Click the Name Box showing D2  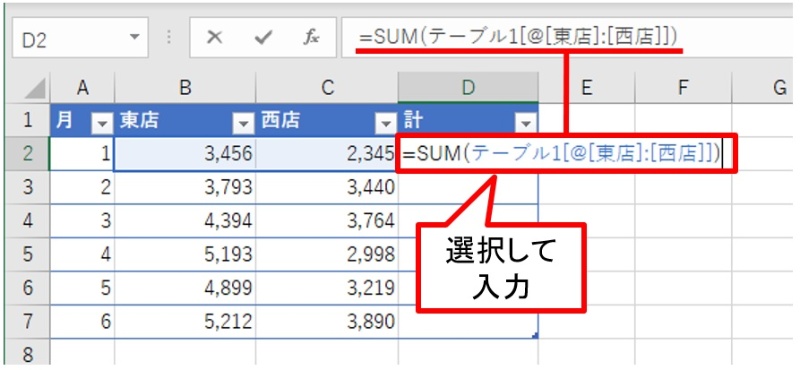(80, 37)
